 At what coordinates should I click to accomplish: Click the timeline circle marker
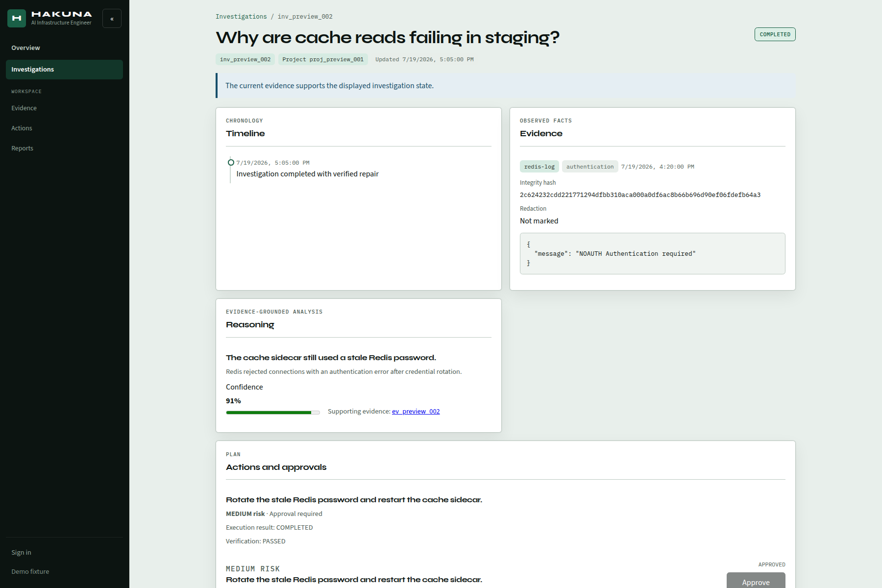point(231,163)
